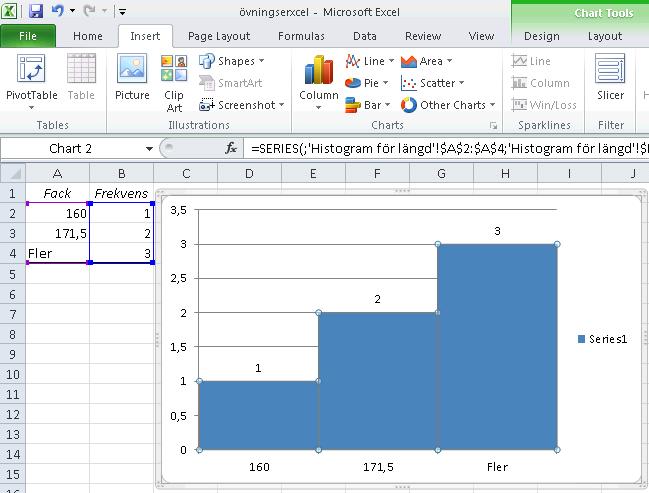Switch to the Data tab

(365, 36)
